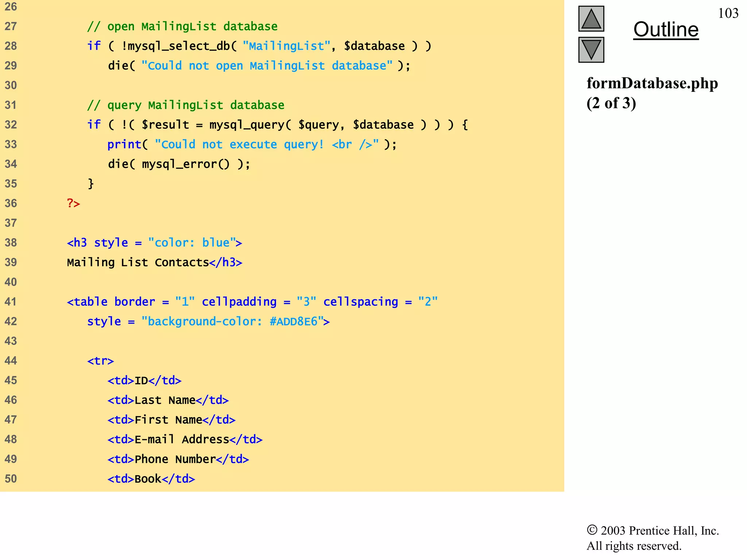Viewport: 747px width, 560px height.
Task: Click the All rights reserved. text
Action: pyautogui.click(x=634, y=546)
